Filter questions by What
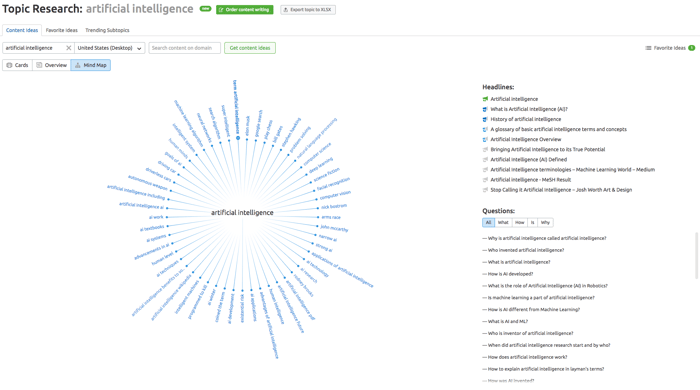 503,222
